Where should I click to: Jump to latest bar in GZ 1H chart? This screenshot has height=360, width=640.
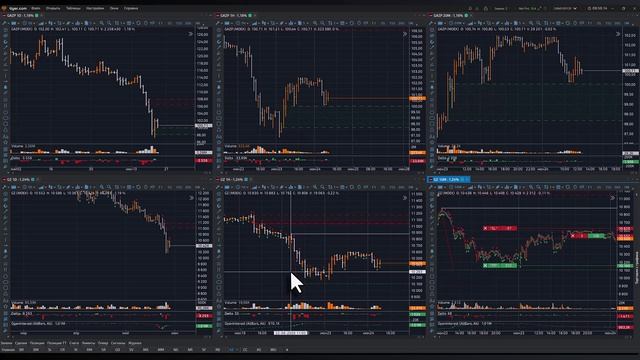405,198
